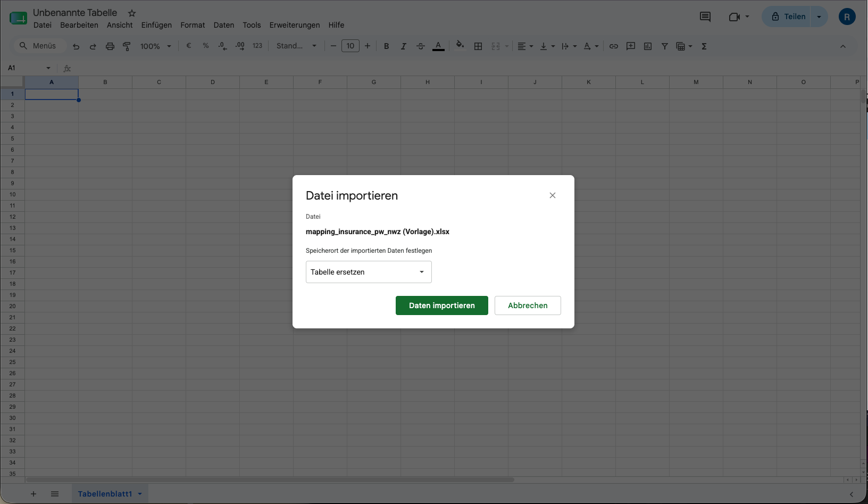This screenshot has height=504, width=868.
Task: Close the Datei importieren dialog
Action: pos(553,195)
